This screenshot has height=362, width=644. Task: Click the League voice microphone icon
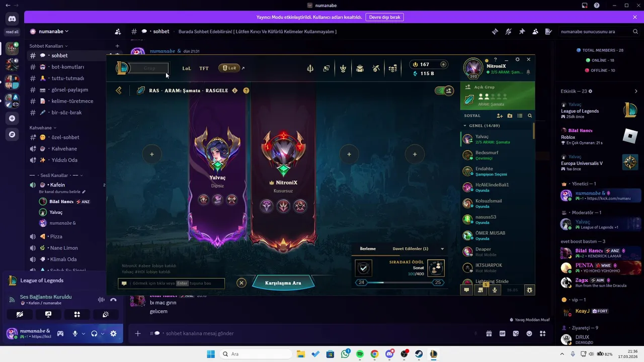pyautogui.click(x=495, y=290)
